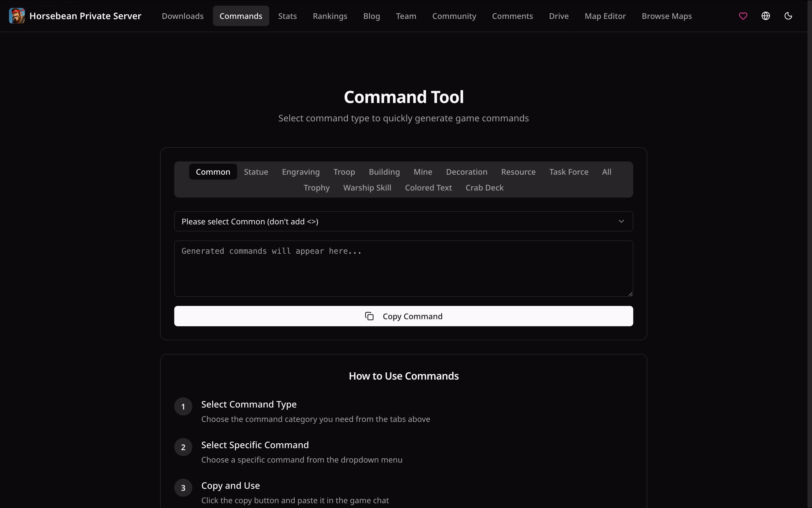This screenshot has height=508, width=812.
Task: Go to Stats page
Action: point(288,16)
